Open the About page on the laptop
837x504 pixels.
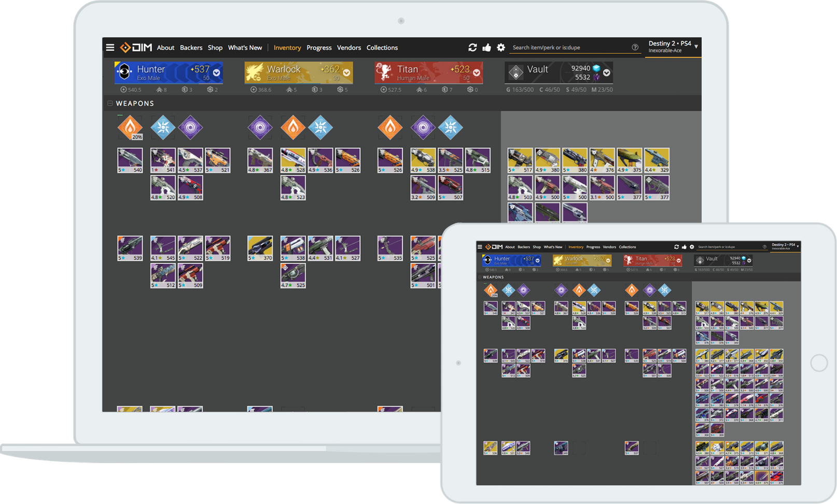[166, 48]
